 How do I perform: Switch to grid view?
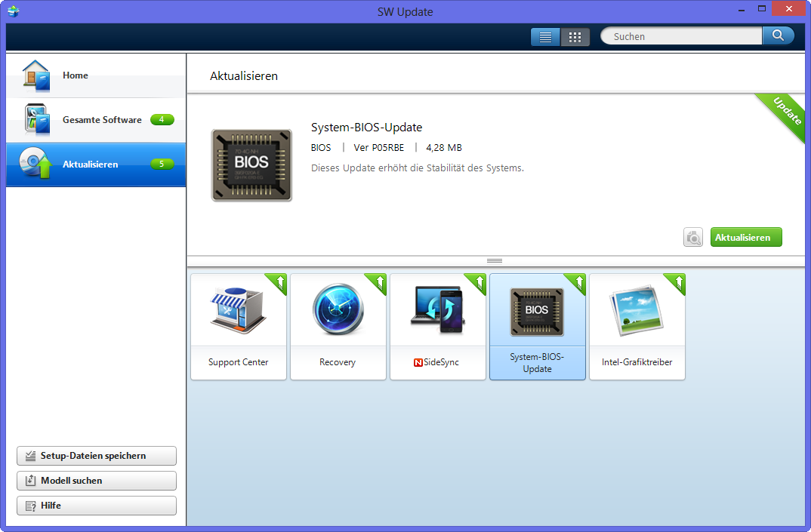pyautogui.click(x=575, y=37)
